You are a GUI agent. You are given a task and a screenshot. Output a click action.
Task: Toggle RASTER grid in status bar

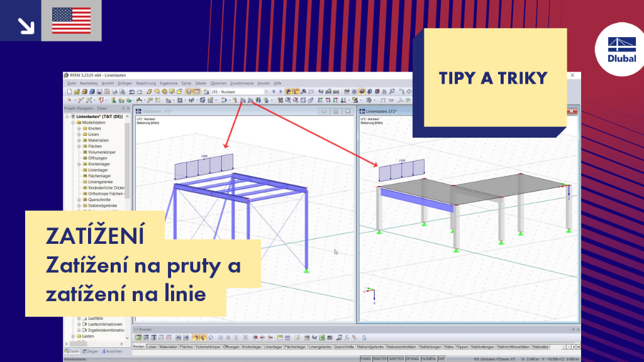380,359
